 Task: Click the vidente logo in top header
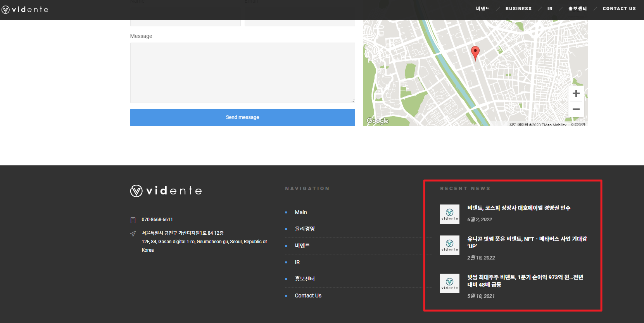click(x=25, y=9)
